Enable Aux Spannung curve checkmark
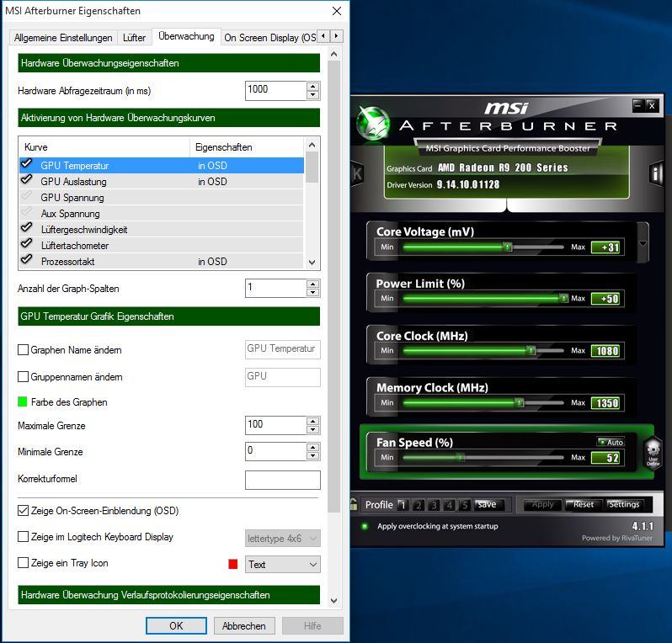Viewport: 672px width, 643px height. (27, 212)
